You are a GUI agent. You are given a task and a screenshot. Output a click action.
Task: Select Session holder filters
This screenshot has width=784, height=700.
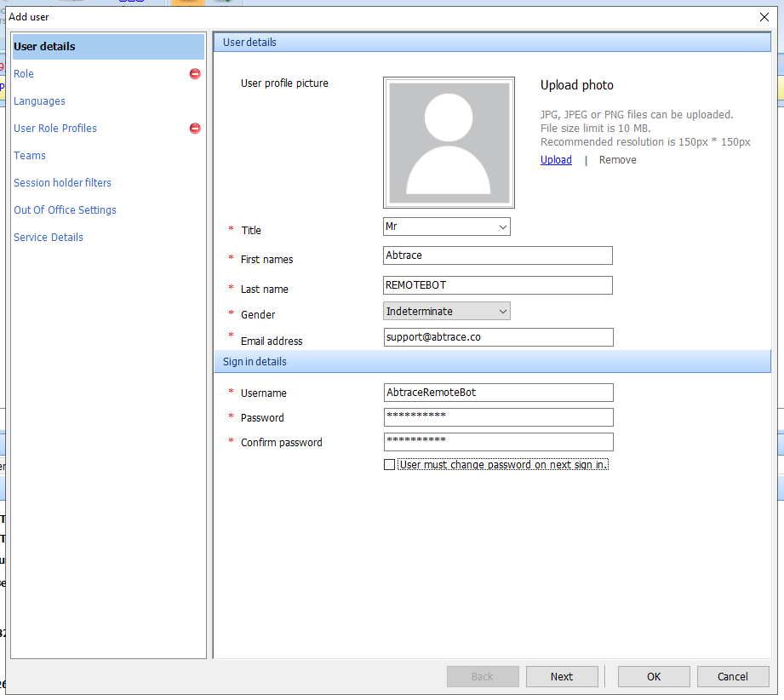coord(62,182)
